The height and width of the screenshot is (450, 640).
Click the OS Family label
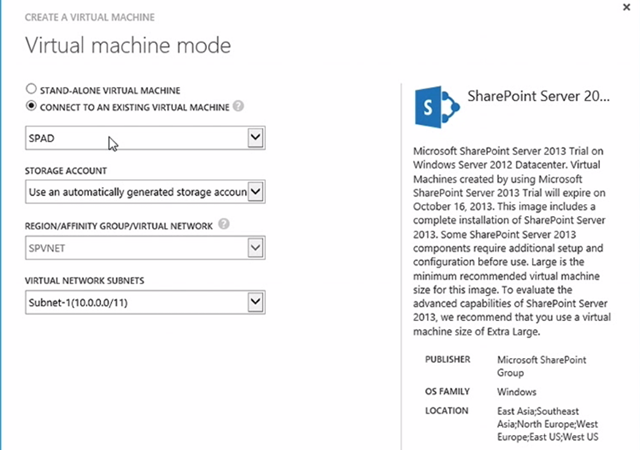coord(447,392)
